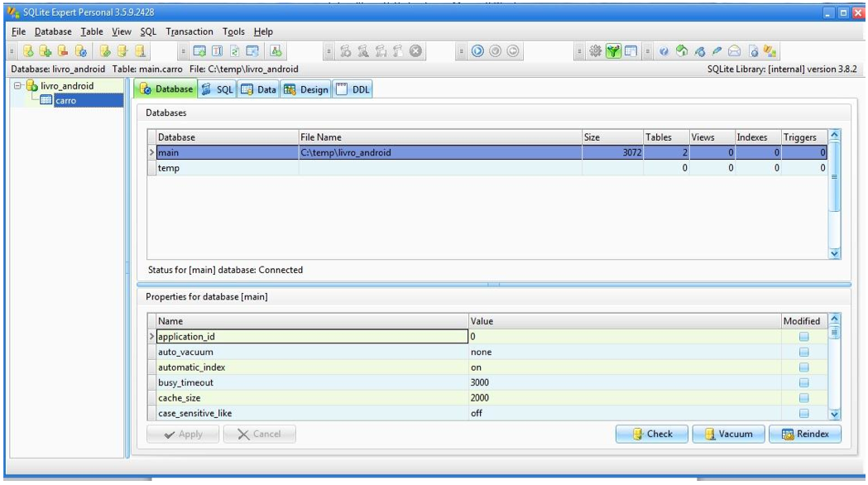Switch to the Design tab
Image resolution: width=868 pixels, height=485 pixels.
pyautogui.click(x=306, y=89)
